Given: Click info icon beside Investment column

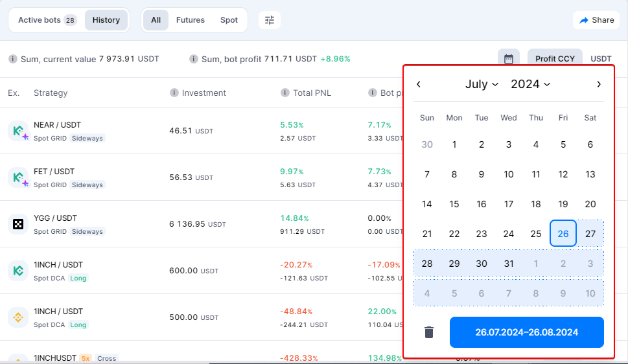Looking at the screenshot, I should (x=174, y=93).
